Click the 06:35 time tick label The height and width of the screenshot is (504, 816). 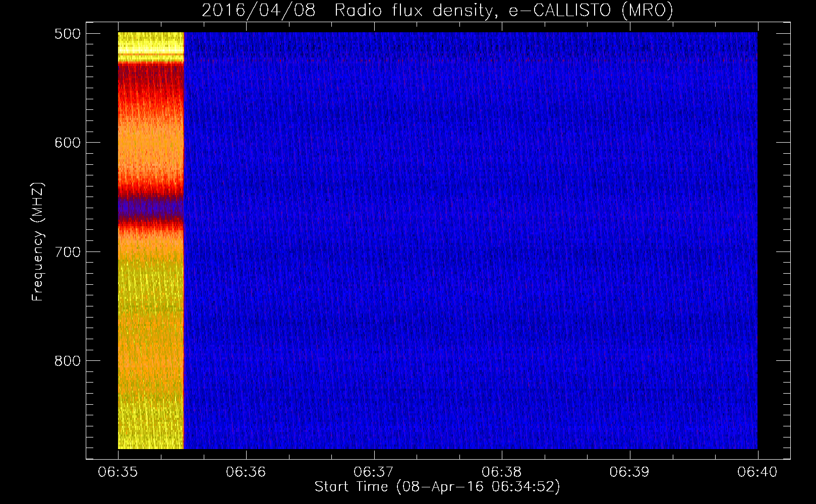pyautogui.click(x=118, y=472)
